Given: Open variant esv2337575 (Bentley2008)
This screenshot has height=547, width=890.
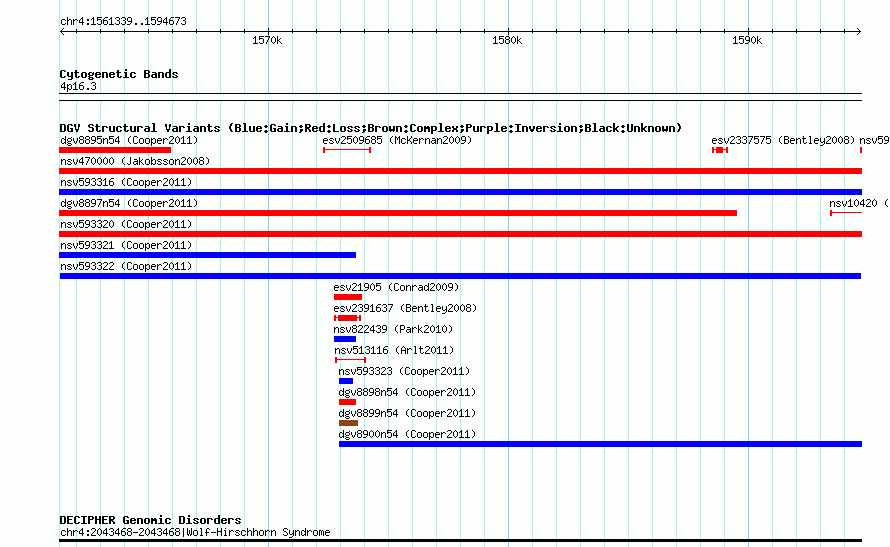Looking at the screenshot, I should click(x=783, y=140).
